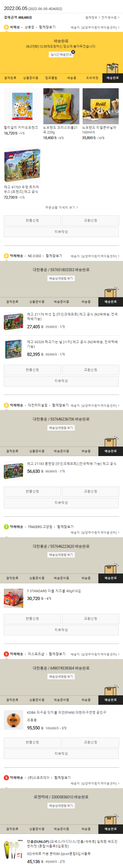Open the 레고 41703 우정 트리하우스 thumbnail
Screen dimensions: 123x868
(22, 165)
